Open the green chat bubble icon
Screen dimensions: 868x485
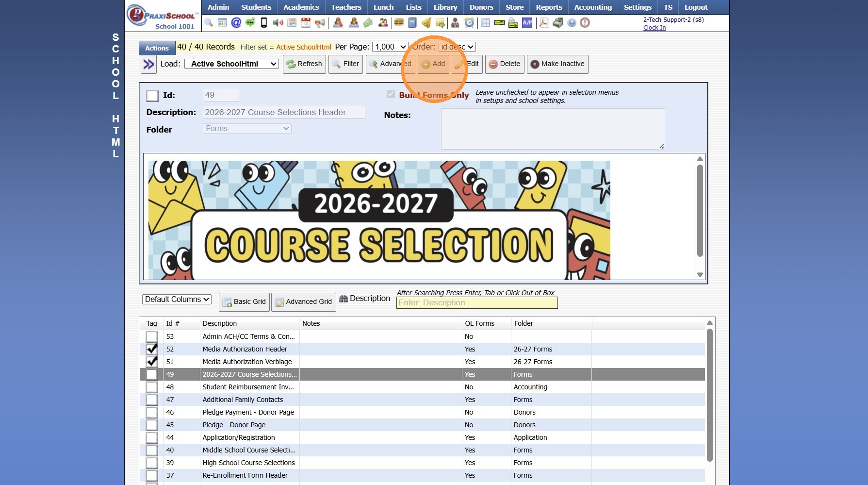[x=250, y=23]
